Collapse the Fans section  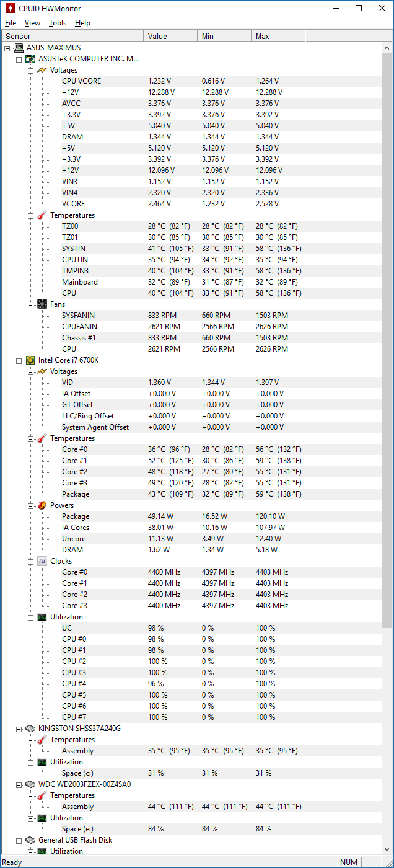coord(30,304)
